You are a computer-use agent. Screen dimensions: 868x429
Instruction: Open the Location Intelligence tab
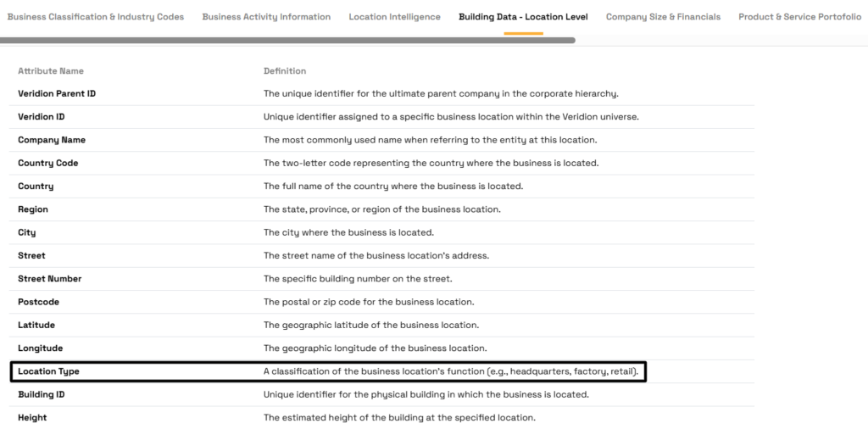pyautogui.click(x=394, y=17)
